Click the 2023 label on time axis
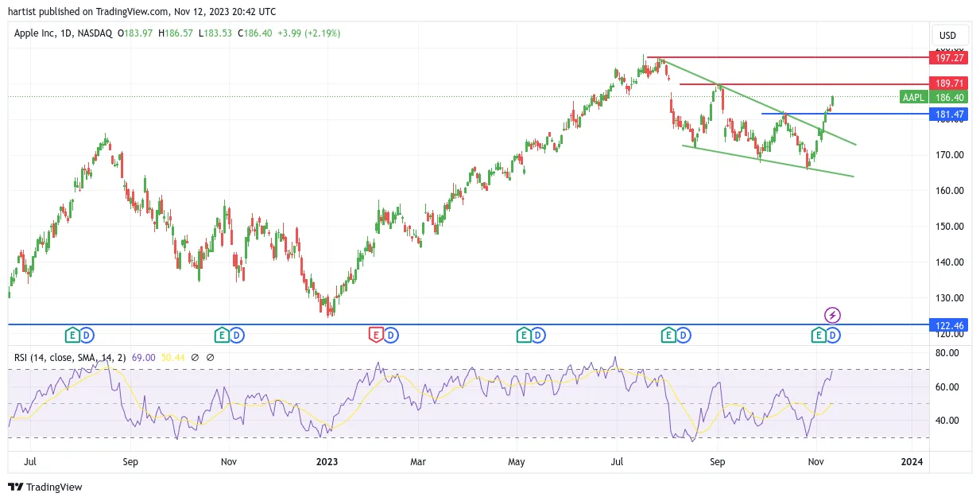 [327, 461]
